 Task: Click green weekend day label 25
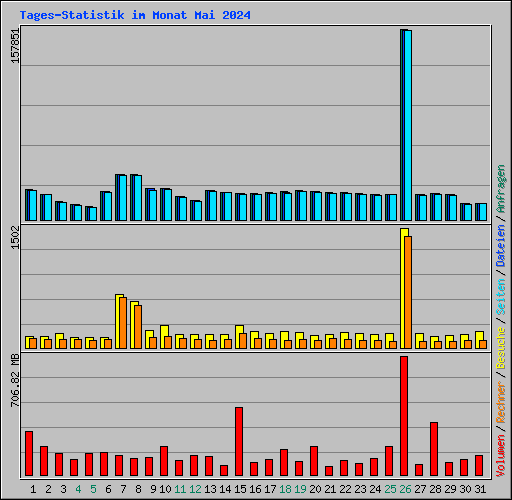point(390,489)
